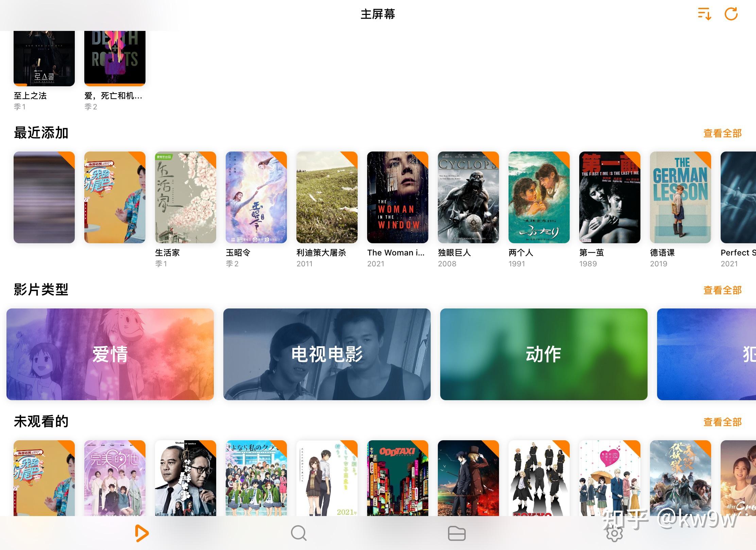Open 动作 genre category tile

(x=542, y=353)
